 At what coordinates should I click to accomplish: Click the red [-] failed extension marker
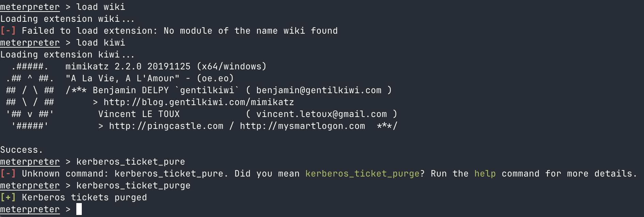[8, 31]
